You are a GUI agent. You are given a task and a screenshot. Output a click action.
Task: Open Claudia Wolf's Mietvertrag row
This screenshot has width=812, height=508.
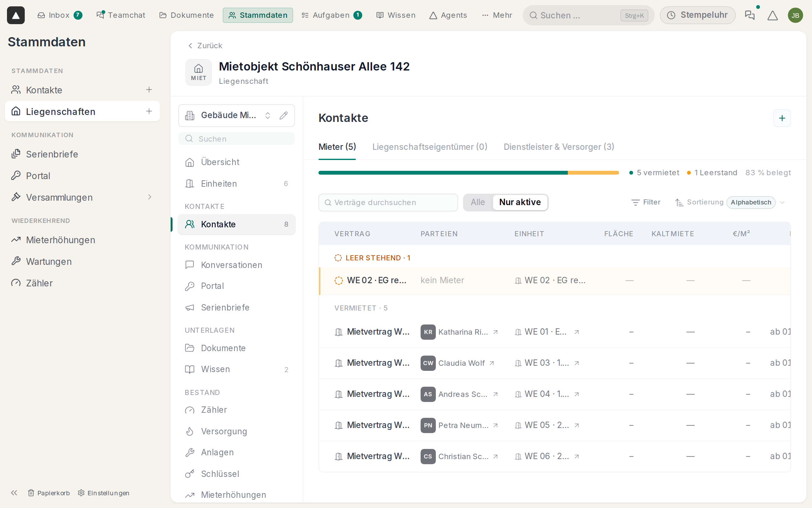554,363
